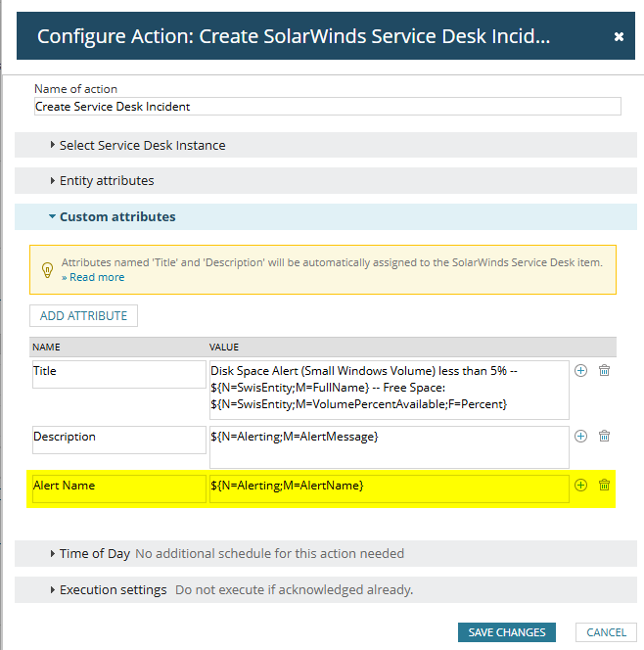Viewport: 644px width, 650px height.
Task: Expand the Time of Day section
Action: coord(94,553)
